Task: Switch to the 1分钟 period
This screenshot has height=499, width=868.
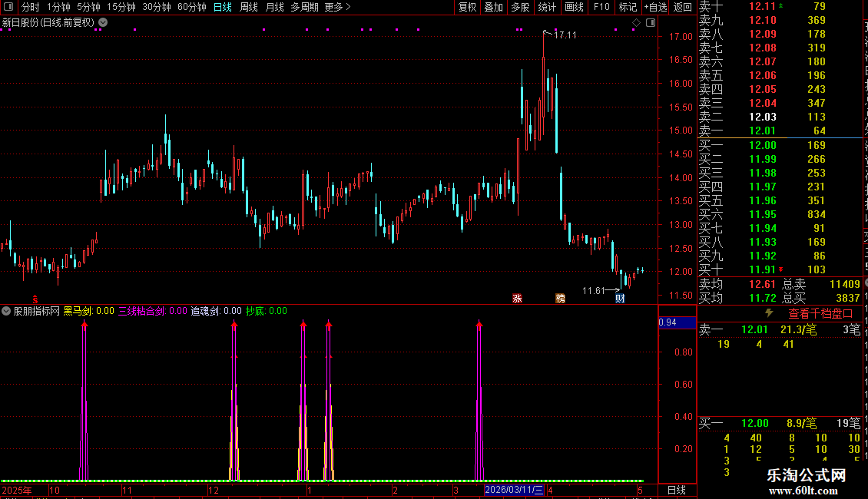Action: pyautogui.click(x=58, y=7)
